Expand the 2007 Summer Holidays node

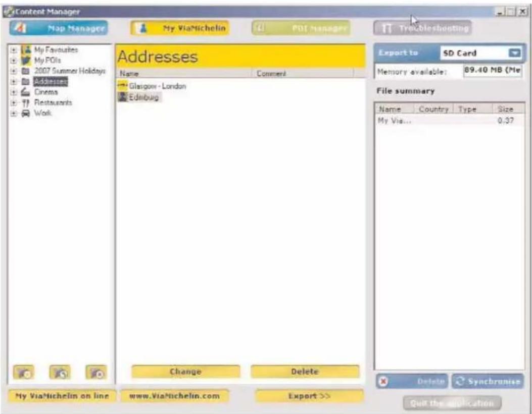[x=14, y=71]
